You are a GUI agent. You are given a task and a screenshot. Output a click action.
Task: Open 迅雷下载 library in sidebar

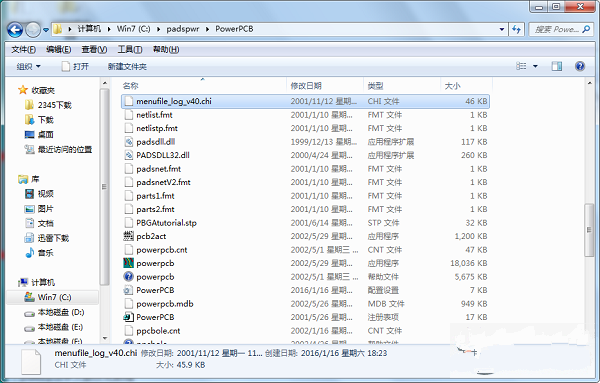(47, 238)
